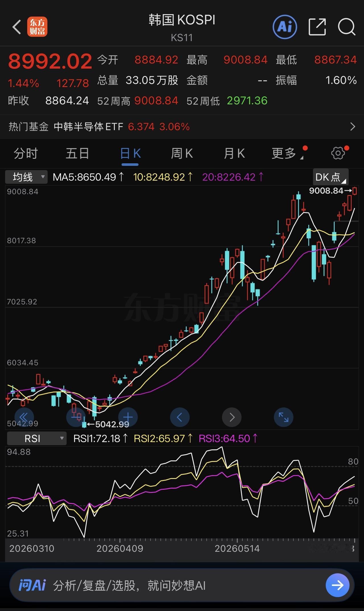This screenshot has width=364, height=611.
Task: Open the RSI indicator dropdown
Action: [x=37, y=438]
